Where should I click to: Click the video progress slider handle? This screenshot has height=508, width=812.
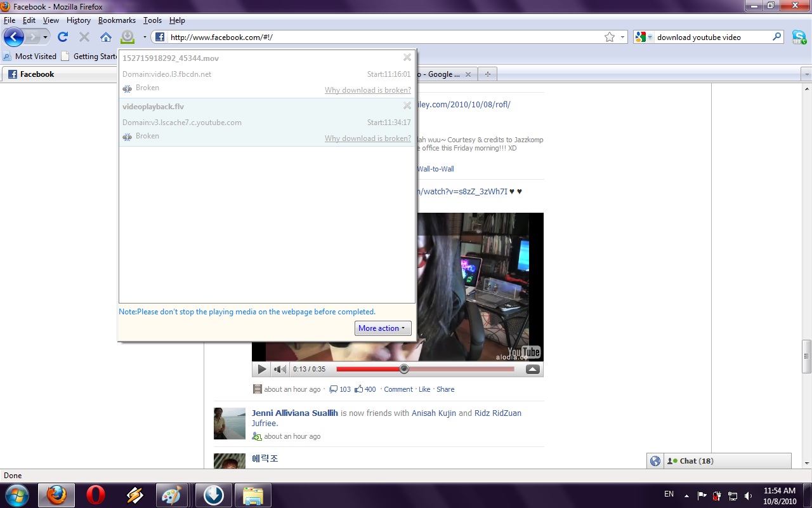coord(404,369)
